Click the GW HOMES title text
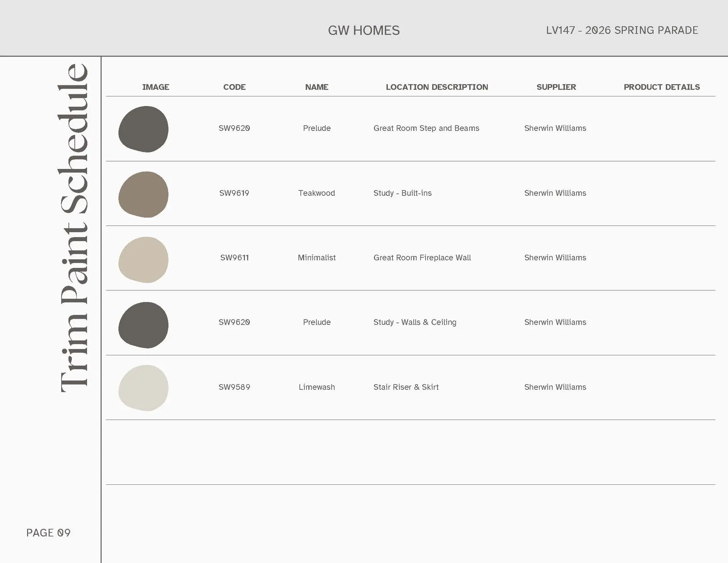 click(364, 31)
